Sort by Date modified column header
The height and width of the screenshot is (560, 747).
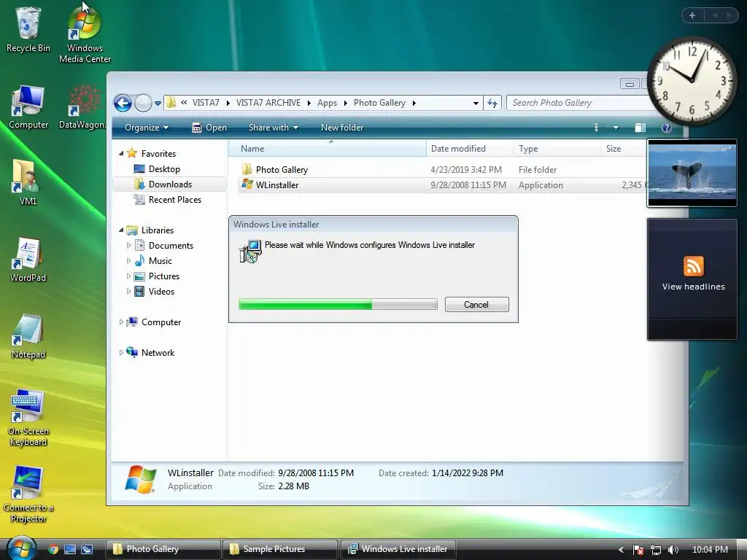[x=470, y=149]
